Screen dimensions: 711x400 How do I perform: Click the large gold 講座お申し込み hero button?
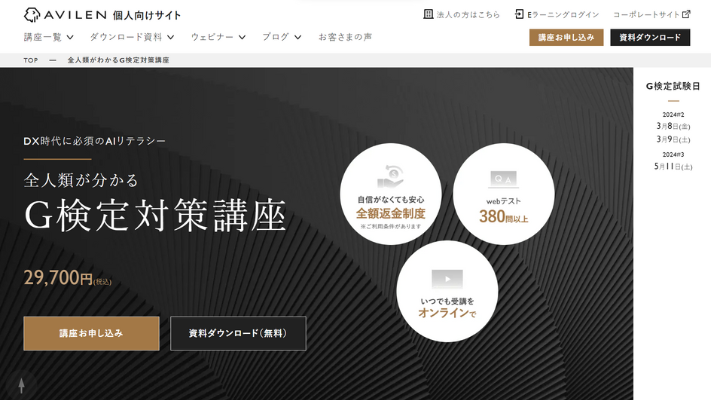[x=91, y=333]
